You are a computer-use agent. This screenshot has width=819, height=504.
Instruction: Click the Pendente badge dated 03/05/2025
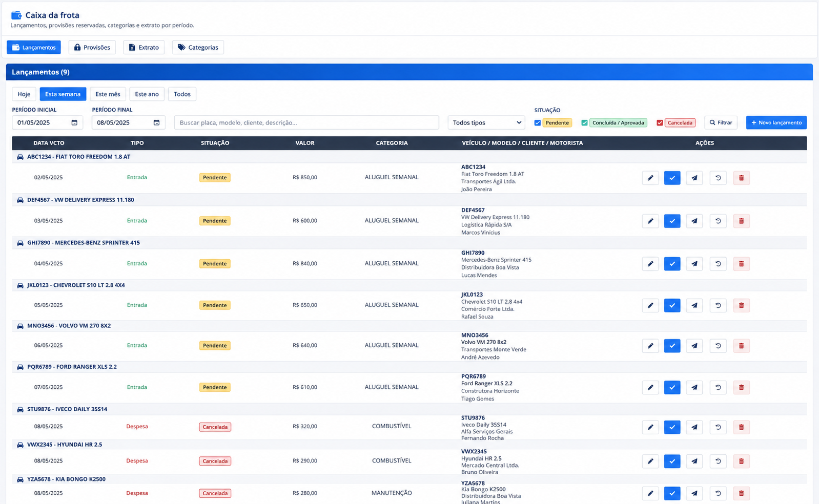click(x=215, y=221)
